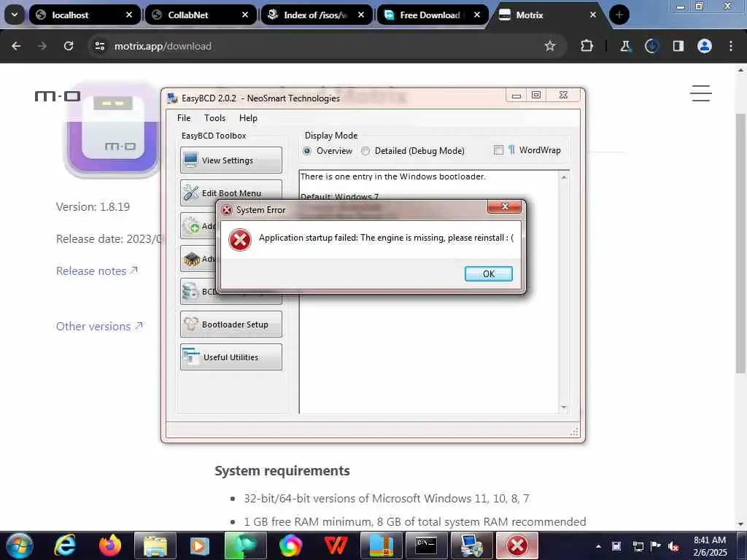Open the WPS Office taskbar icon
The height and width of the screenshot is (560, 747).
click(336, 545)
